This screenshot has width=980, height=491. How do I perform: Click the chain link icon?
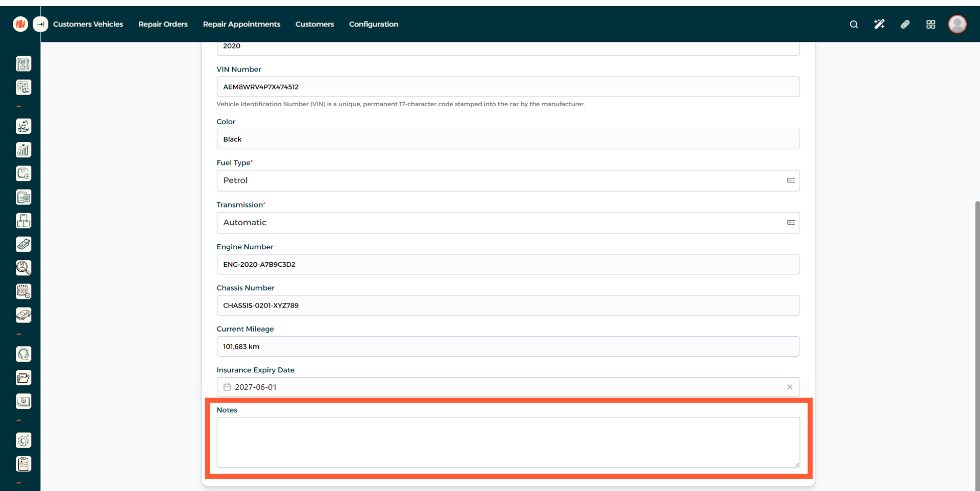point(905,25)
